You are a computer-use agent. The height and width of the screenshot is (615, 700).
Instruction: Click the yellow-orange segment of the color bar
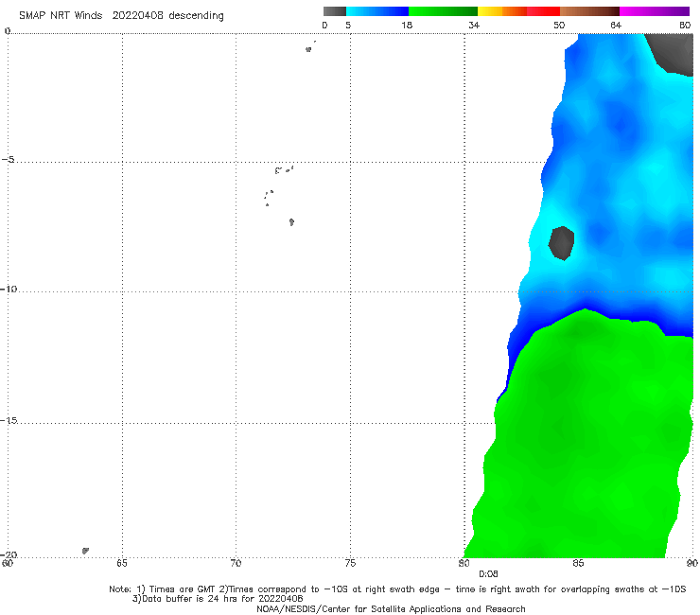pos(502,11)
